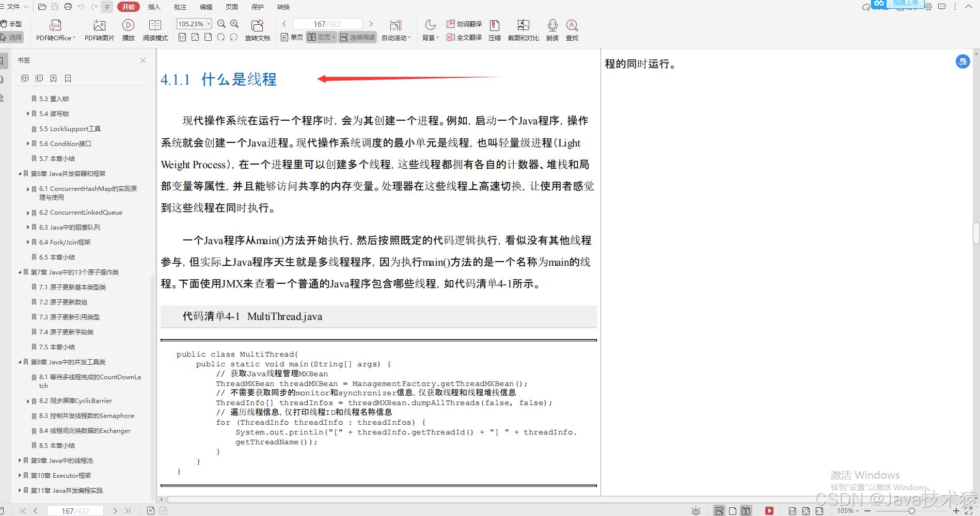Jump to last page in status bar
Image resolution: width=980 pixels, height=516 pixels.
click(x=128, y=510)
